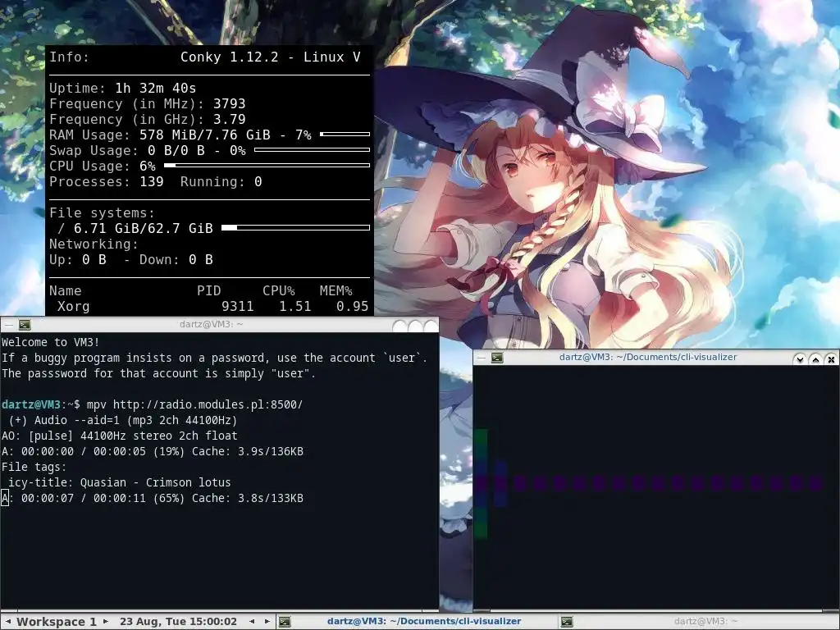
Task: Maximize the dartz@VM3: ~ terminal window
Action: tap(415, 326)
